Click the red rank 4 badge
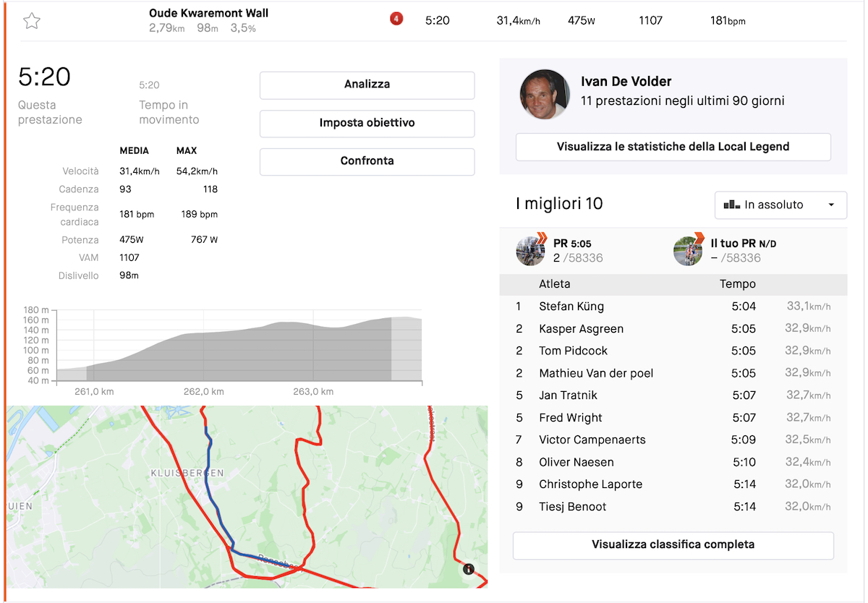Screen dimensions: 868x603 396,20
